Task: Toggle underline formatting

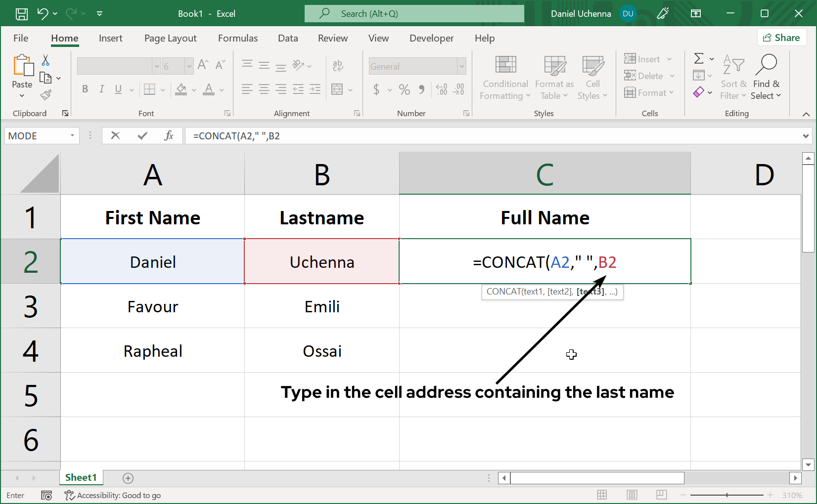Action: 117,89
